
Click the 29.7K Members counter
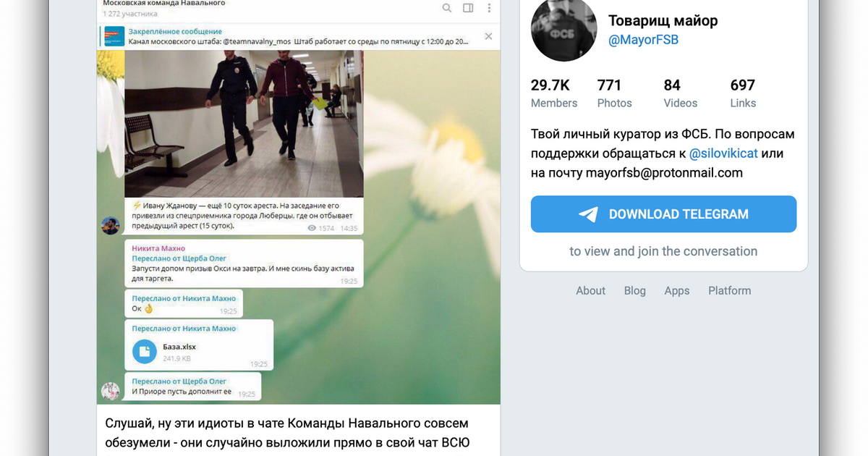554,93
